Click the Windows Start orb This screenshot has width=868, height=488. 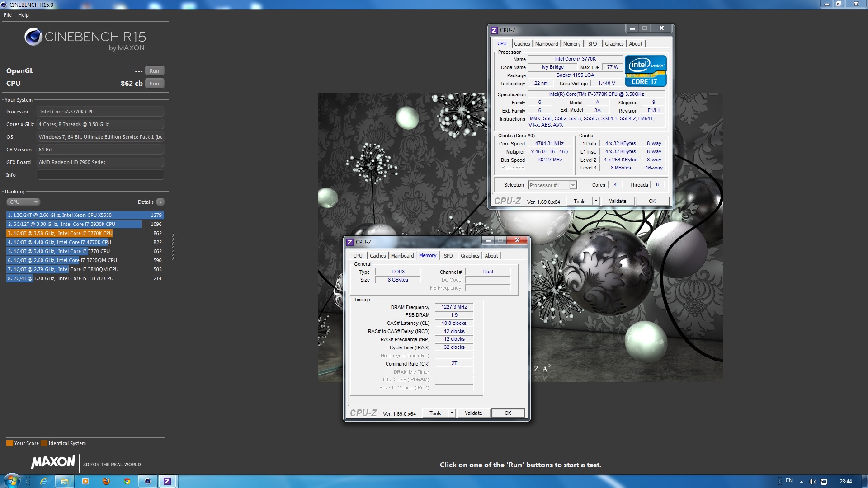tap(12, 481)
